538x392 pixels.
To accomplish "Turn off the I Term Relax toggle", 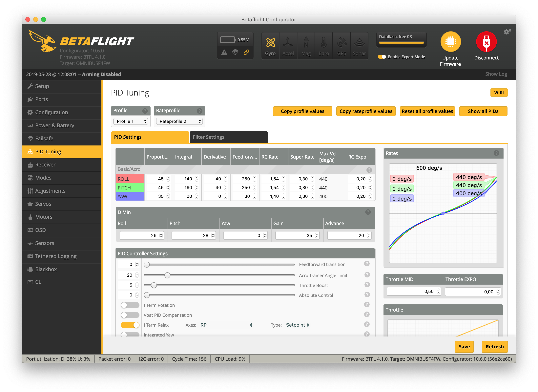I will pyautogui.click(x=130, y=325).
